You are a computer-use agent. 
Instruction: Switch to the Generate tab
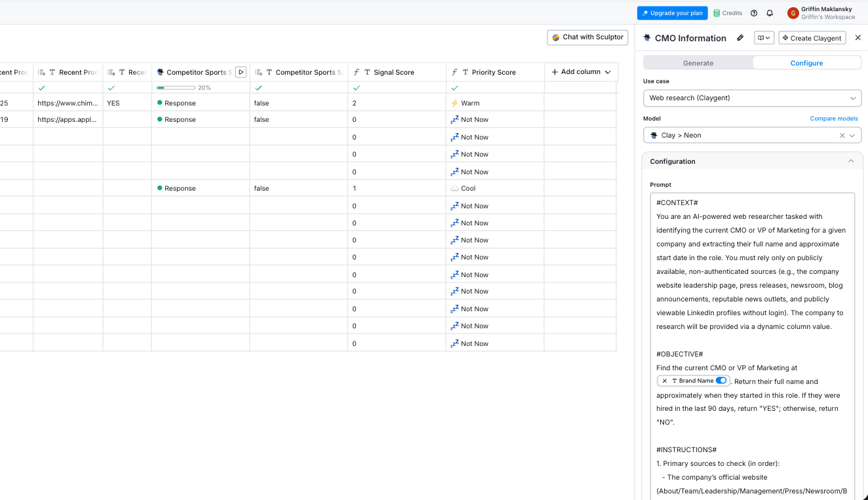point(698,62)
